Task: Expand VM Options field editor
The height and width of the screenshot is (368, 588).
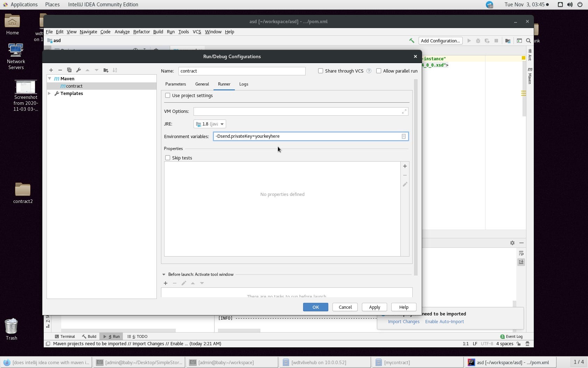Action: pos(404,111)
